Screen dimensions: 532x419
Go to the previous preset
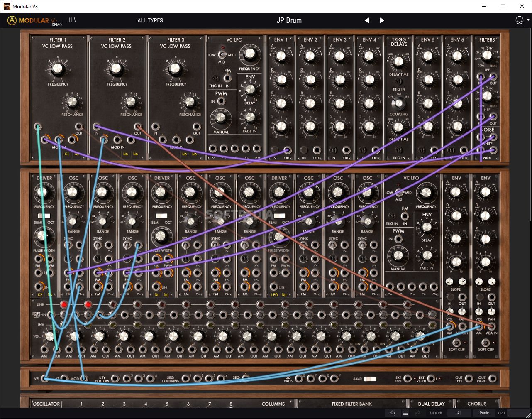pyautogui.click(x=367, y=20)
